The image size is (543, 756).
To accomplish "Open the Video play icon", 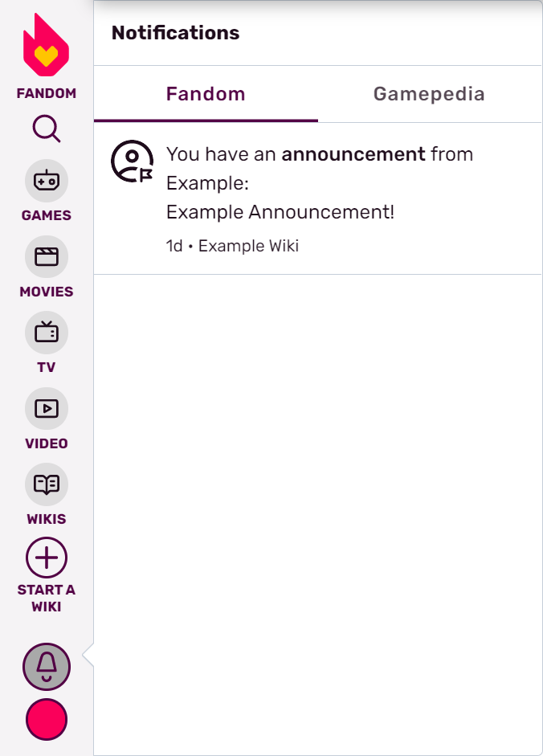I will (46, 409).
